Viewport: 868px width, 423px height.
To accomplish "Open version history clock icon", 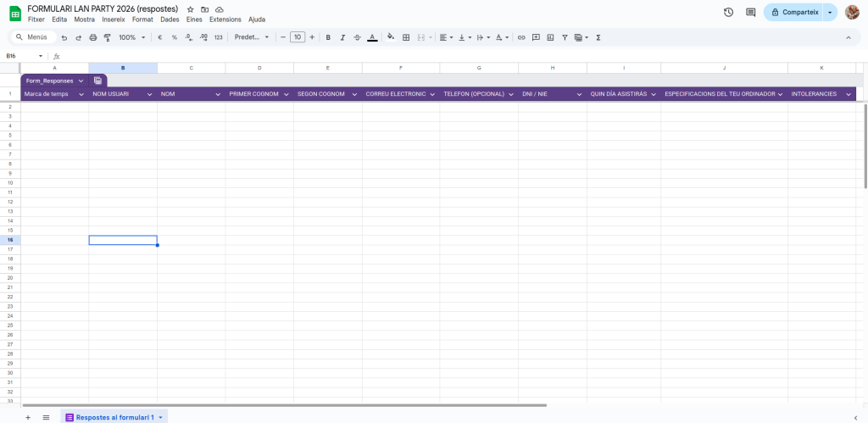I will point(728,12).
